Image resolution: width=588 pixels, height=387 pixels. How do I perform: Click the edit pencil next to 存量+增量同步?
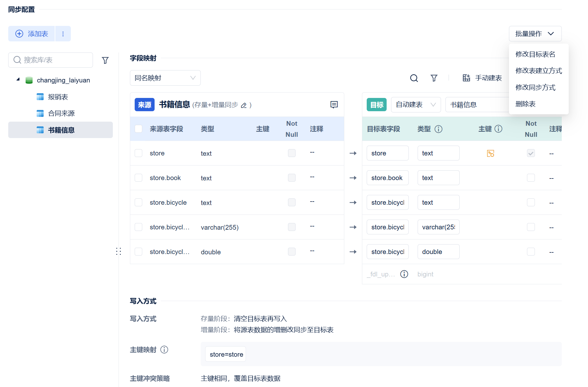(244, 105)
